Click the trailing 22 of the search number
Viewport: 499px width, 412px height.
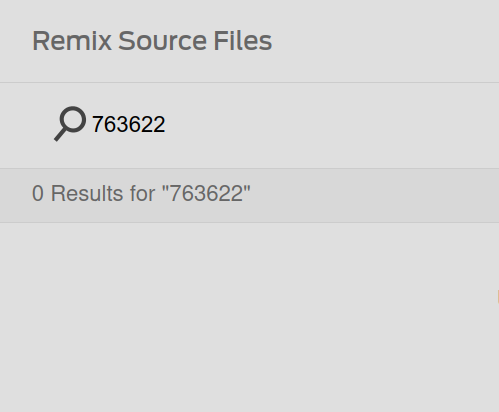155,124
